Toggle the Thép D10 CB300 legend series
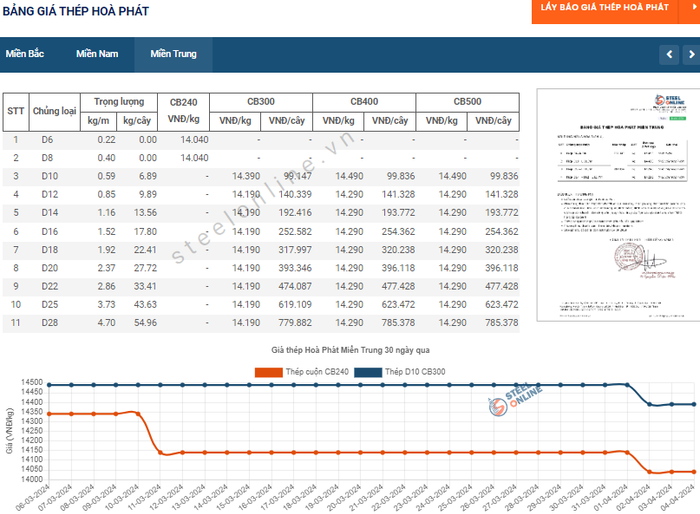Screen dimensions: 700x514 pos(408,372)
